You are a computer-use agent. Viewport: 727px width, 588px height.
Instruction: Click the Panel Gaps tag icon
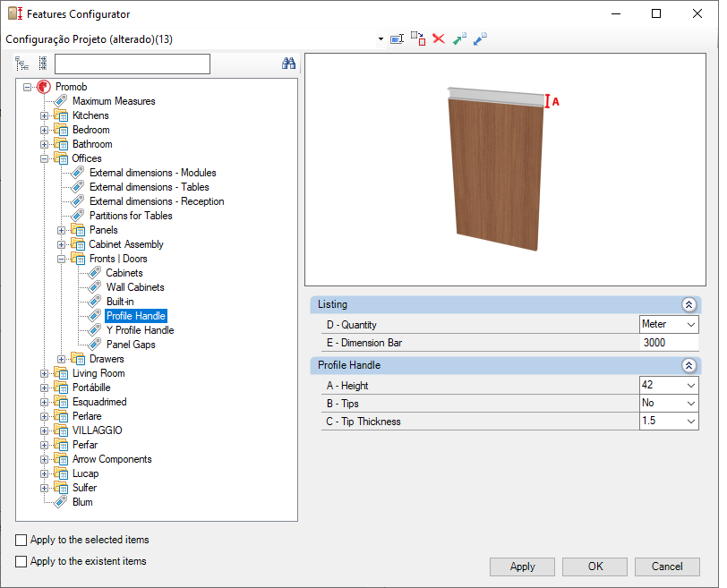pos(95,345)
